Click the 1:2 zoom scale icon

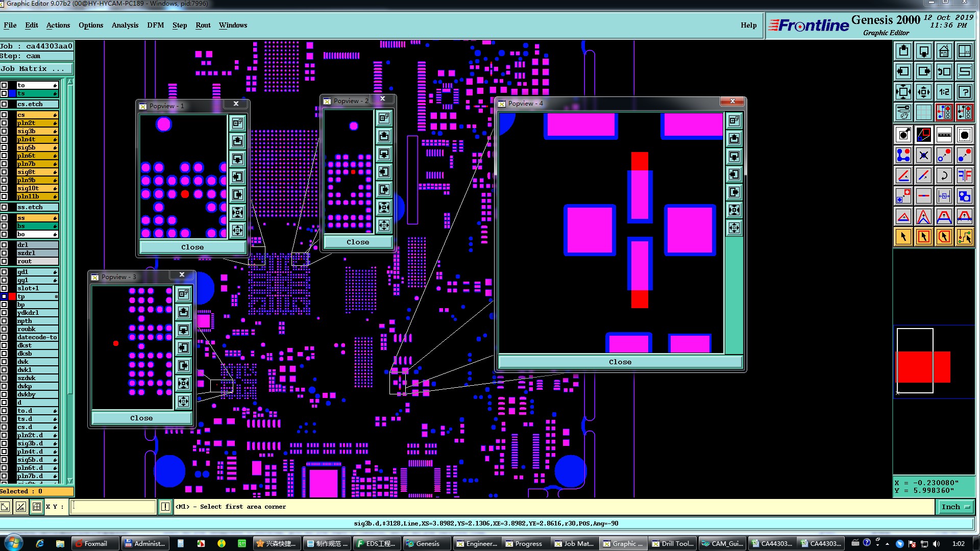pyautogui.click(x=944, y=92)
